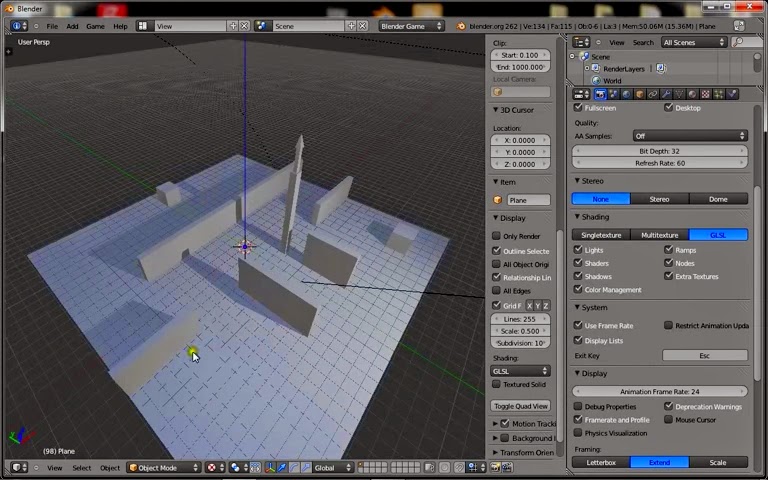Screen dimensions: 768x480
Task: Click the Toggle Quad View button
Action: 521,406
